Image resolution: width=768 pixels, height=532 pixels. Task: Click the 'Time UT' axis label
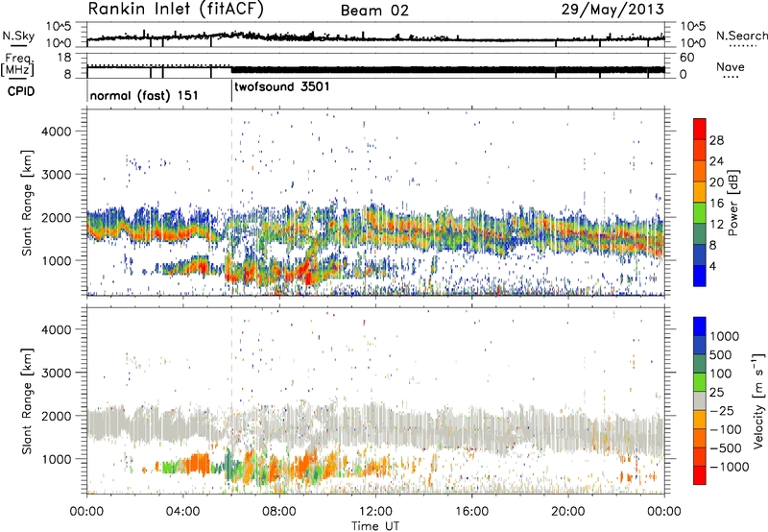375,526
